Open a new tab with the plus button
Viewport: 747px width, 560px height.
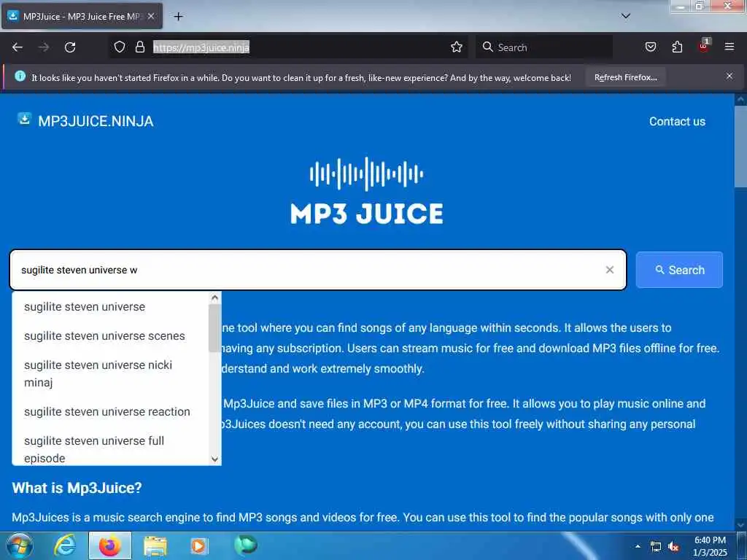[x=178, y=17]
